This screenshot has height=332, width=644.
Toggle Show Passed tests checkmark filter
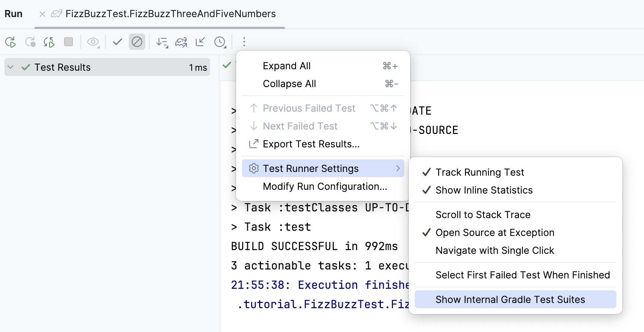(118, 42)
